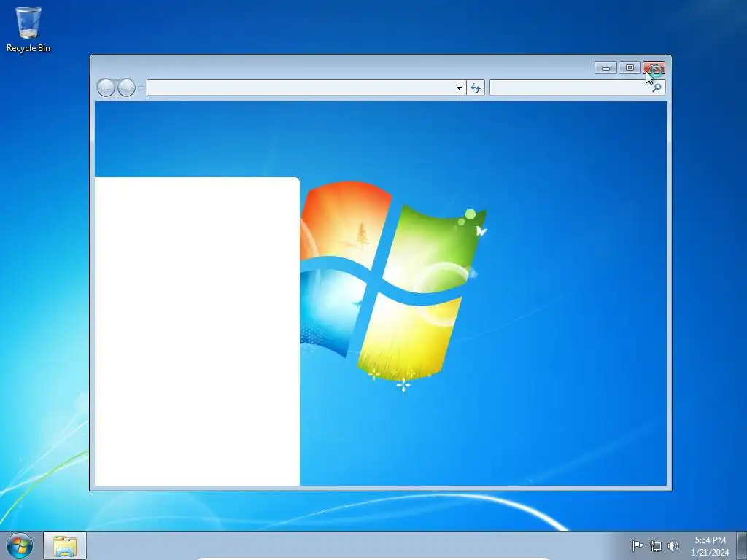
Task: Open the Action Center flag icon
Action: click(638, 545)
